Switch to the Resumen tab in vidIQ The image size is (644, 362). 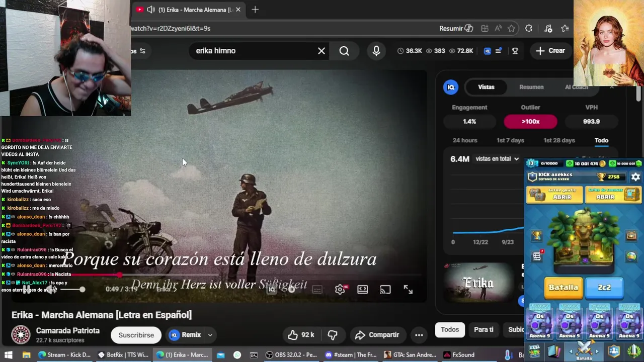(531, 87)
